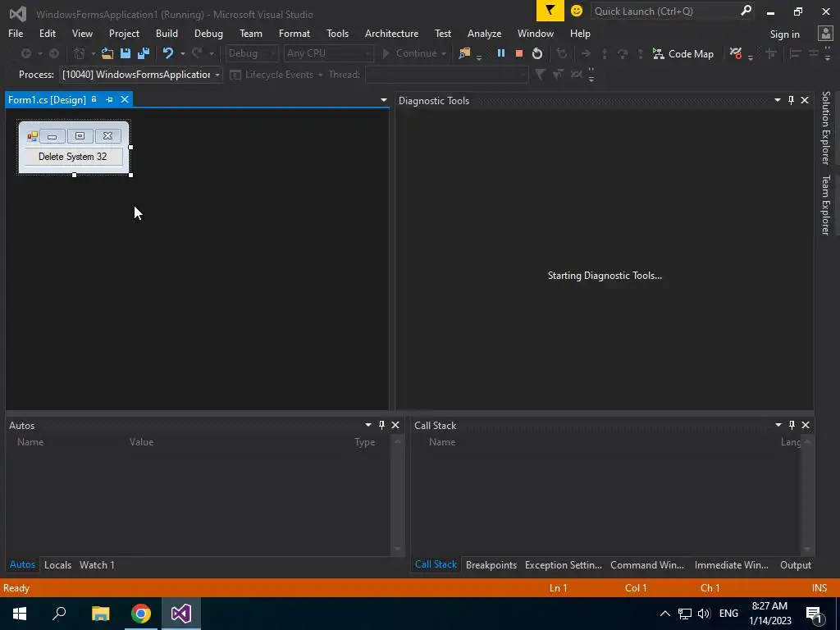The image size is (840, 630).
Task: Open the Format menu
Action: point(294,33)
